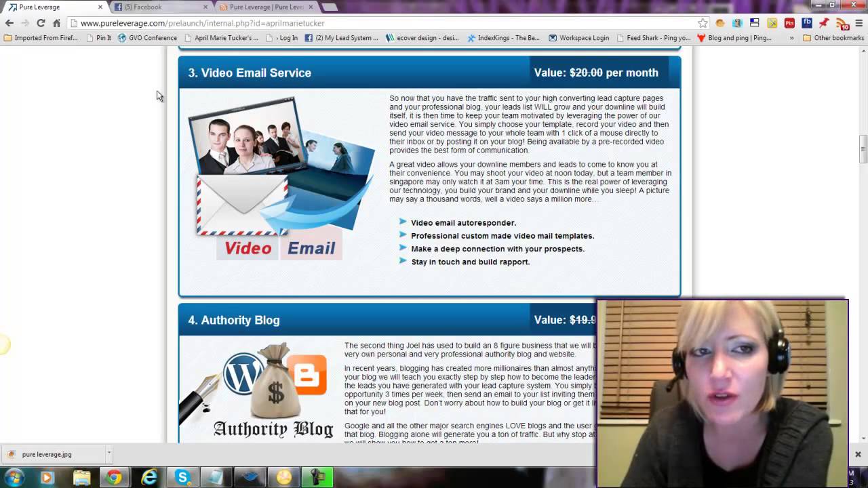Open the Workspace Login bookmark

coord(579,38)
